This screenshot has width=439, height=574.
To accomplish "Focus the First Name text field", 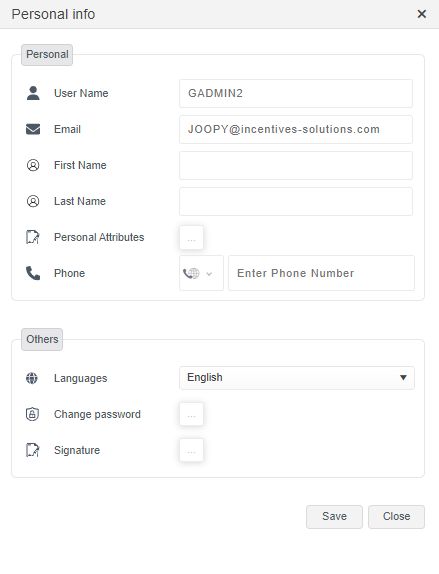I will (x=296, y=165).
